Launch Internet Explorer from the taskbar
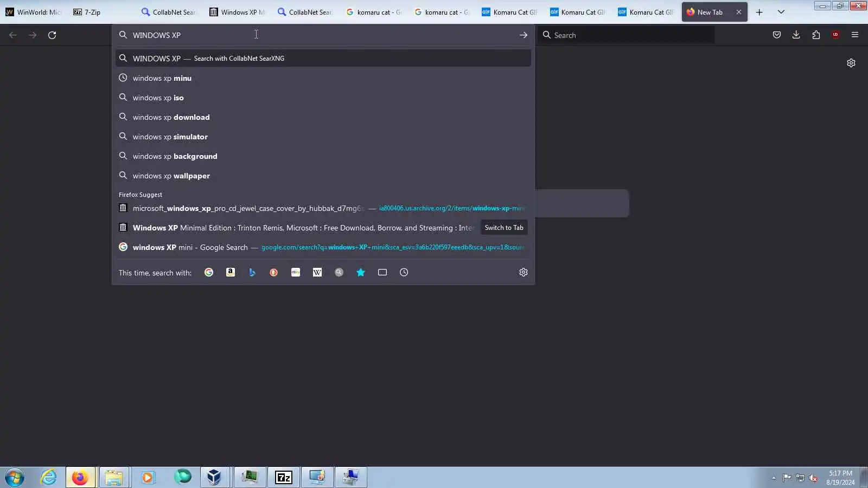Viewport: 868px width, 488px height. [x=49, y=477]
